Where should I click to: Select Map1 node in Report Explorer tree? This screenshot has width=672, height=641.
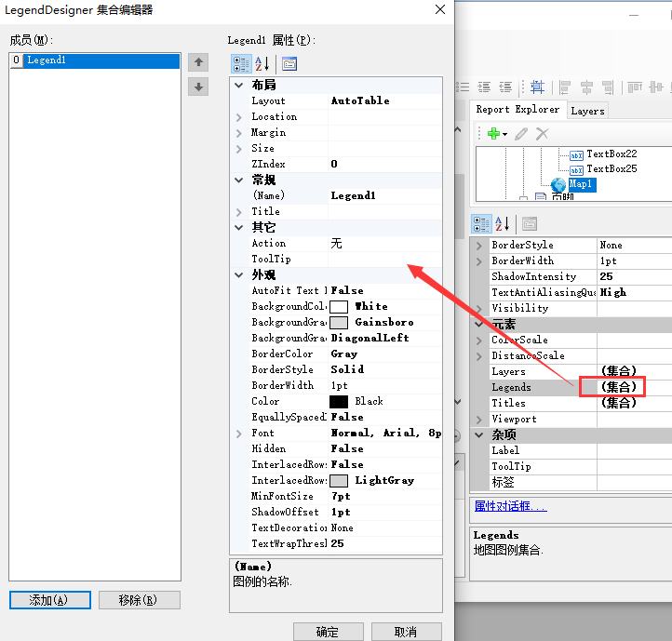(582, 184)
